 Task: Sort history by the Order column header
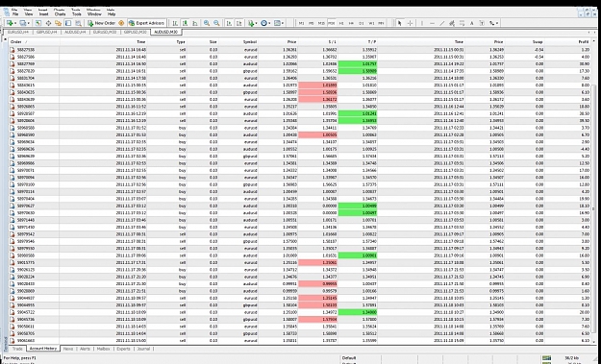coord(34,41)
